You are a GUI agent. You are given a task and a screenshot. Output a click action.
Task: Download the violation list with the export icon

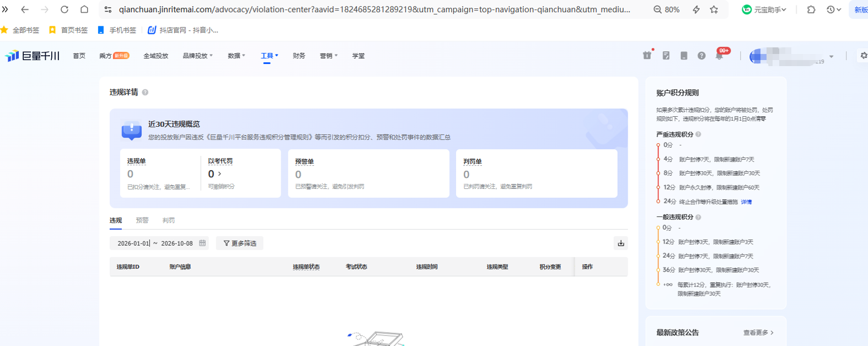[621, 243]
